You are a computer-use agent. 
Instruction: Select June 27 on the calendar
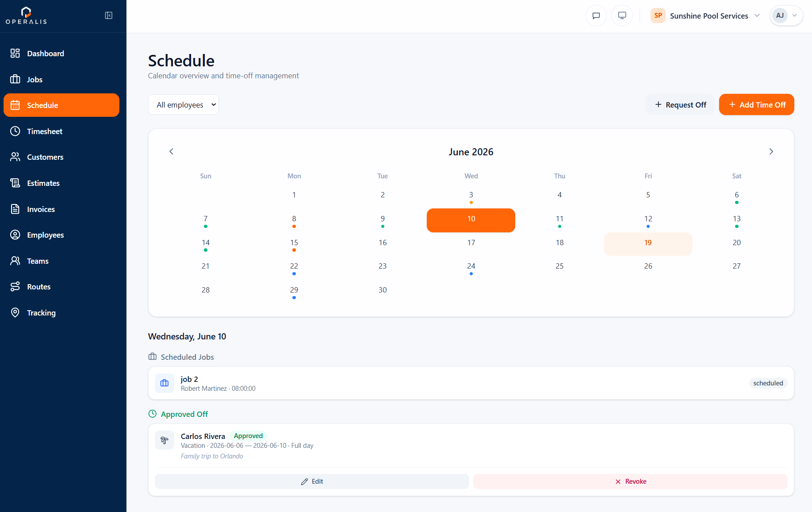click(x=737, y=268)
